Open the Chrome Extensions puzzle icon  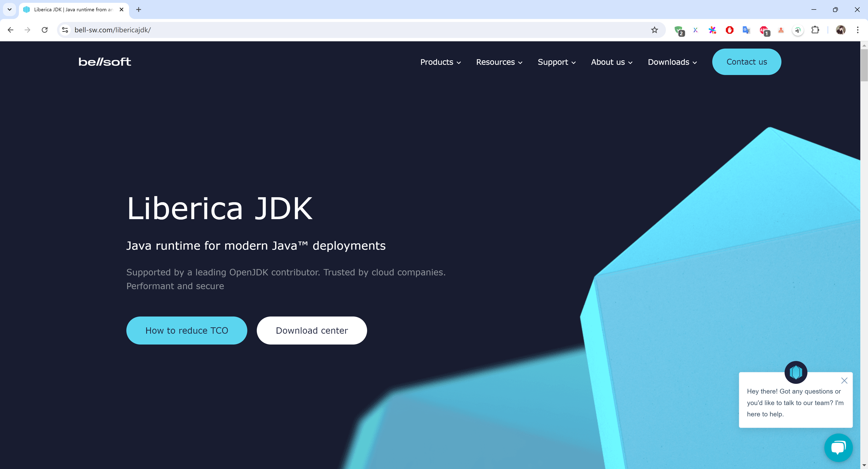point(815,30)
